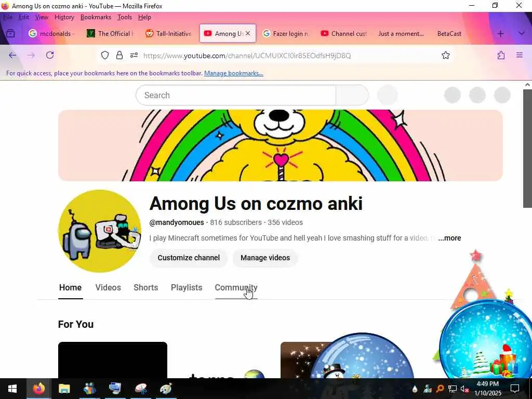
Task: Click the site security padlock icon
Action: (x=119, y=55)
